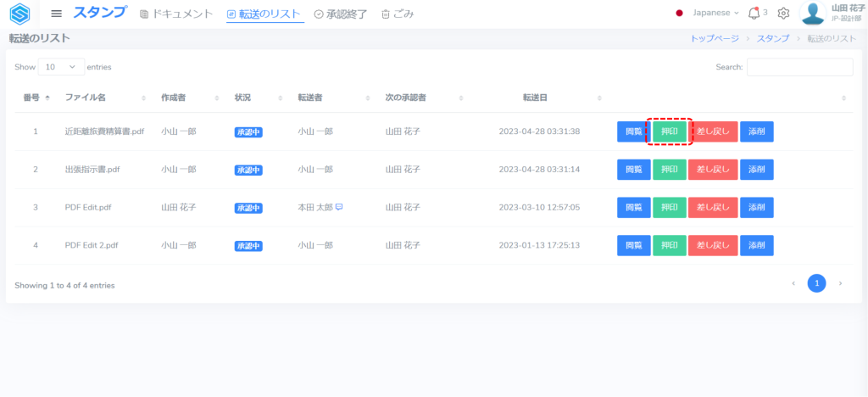Screen dimensions: 868x397
Task: Switch to the ドキュメント tab
Action: point(176,14)
